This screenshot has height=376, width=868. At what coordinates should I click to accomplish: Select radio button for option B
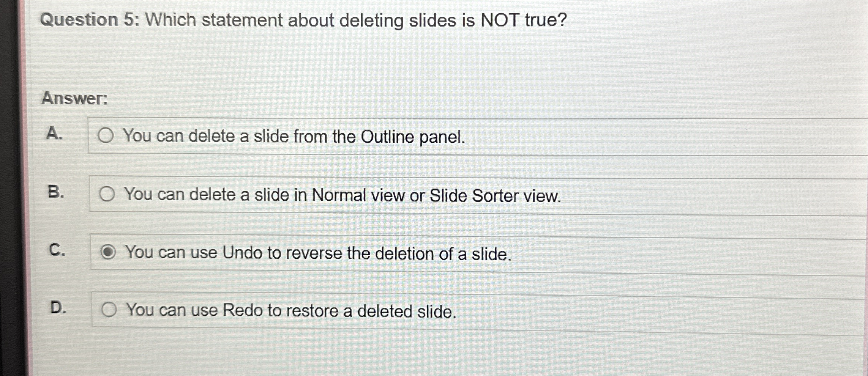[109, 195]
